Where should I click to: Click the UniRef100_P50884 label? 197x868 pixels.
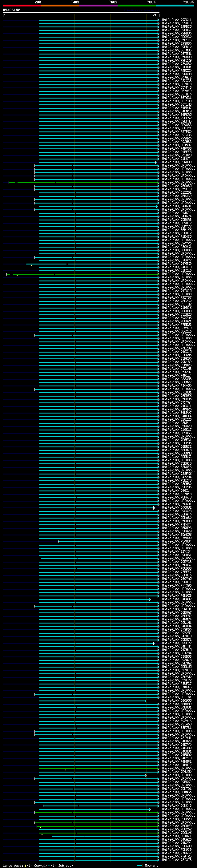[176, 542]
